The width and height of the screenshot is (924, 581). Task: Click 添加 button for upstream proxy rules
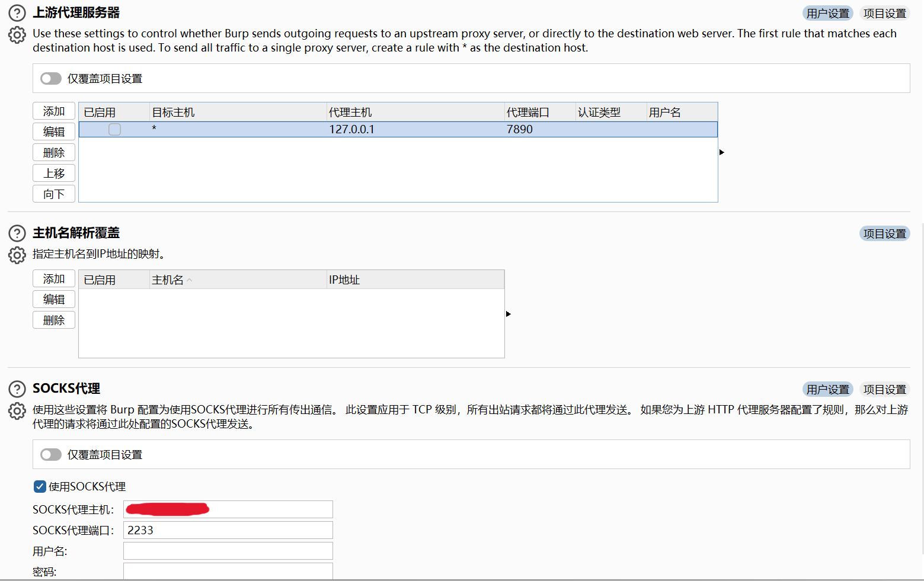(x=54, y=111)
